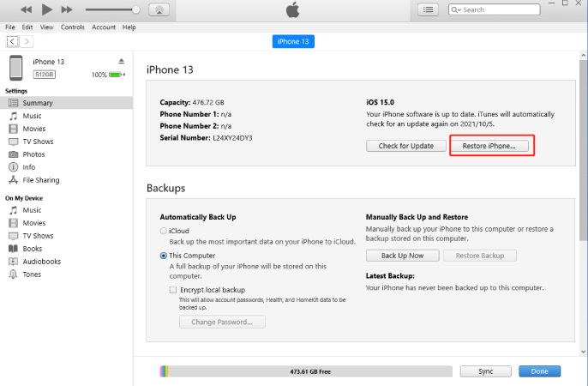Click the Check for Update button

pos(406,146)
